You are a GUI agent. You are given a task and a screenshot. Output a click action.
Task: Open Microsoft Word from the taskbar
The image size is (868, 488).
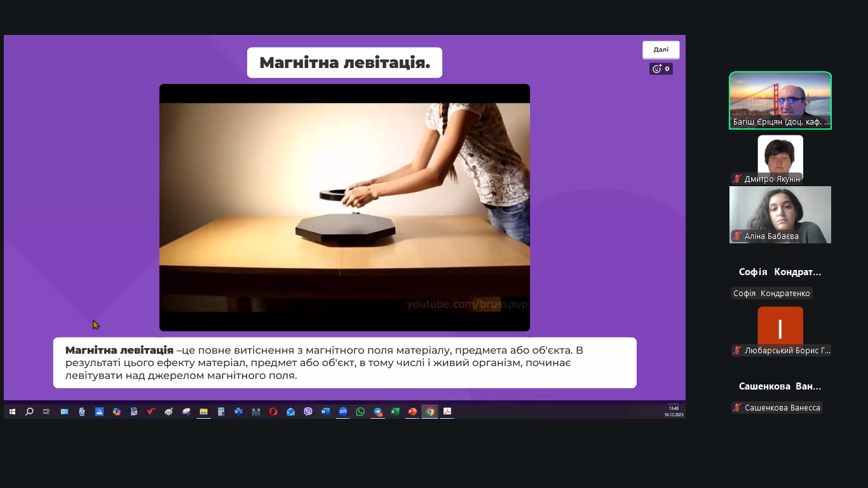point(325,412)
